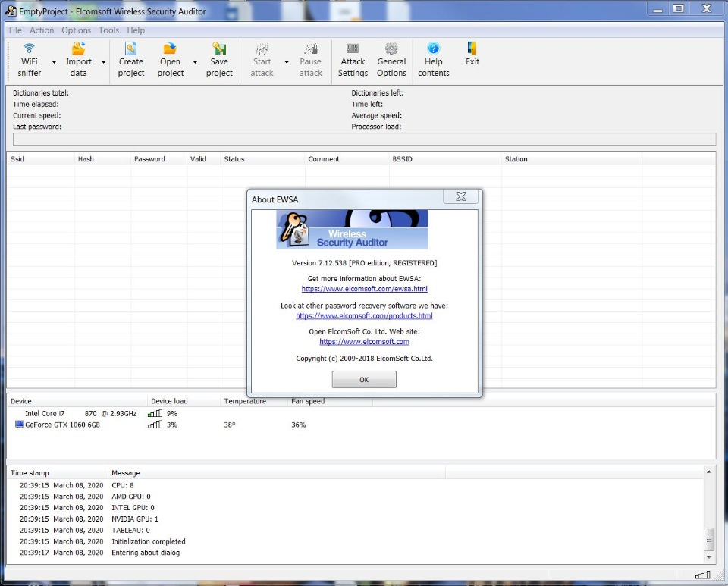Click the Ssid column header

pos(41,158)
